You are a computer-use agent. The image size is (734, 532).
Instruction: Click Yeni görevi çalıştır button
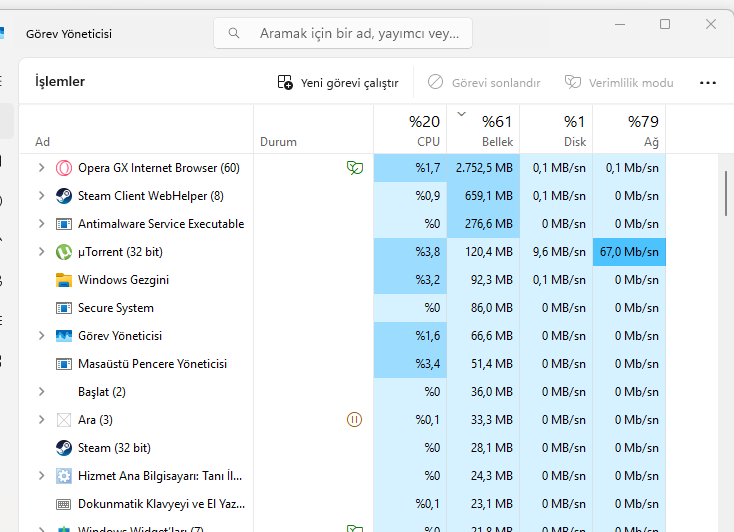[338, 83]
